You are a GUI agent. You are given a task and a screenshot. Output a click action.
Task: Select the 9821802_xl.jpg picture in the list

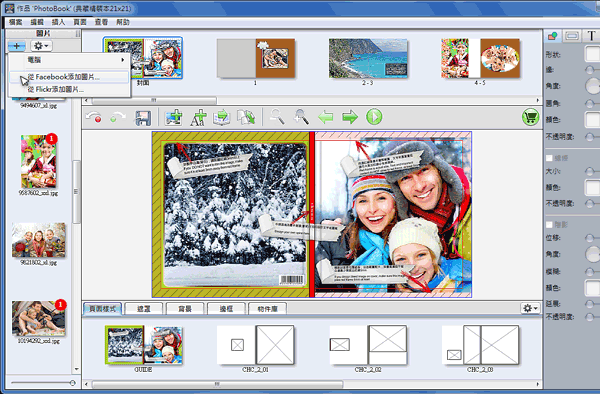tap(38, 240)
